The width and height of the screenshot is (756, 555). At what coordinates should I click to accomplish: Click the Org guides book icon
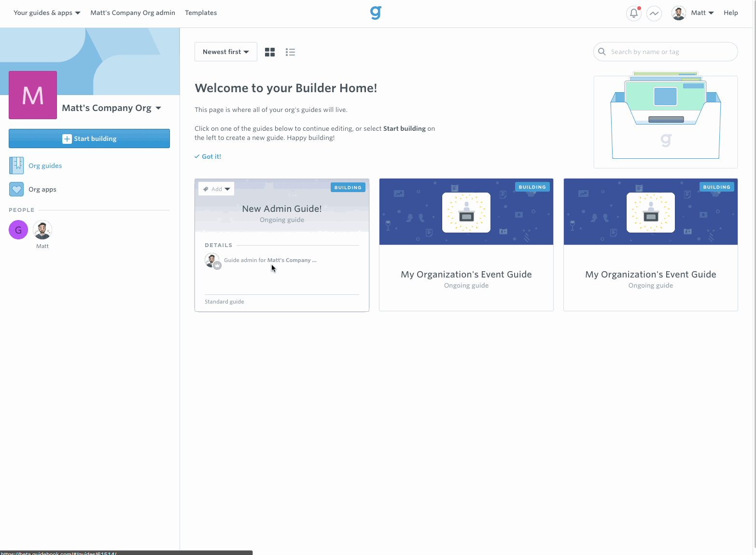click(16, 166)
